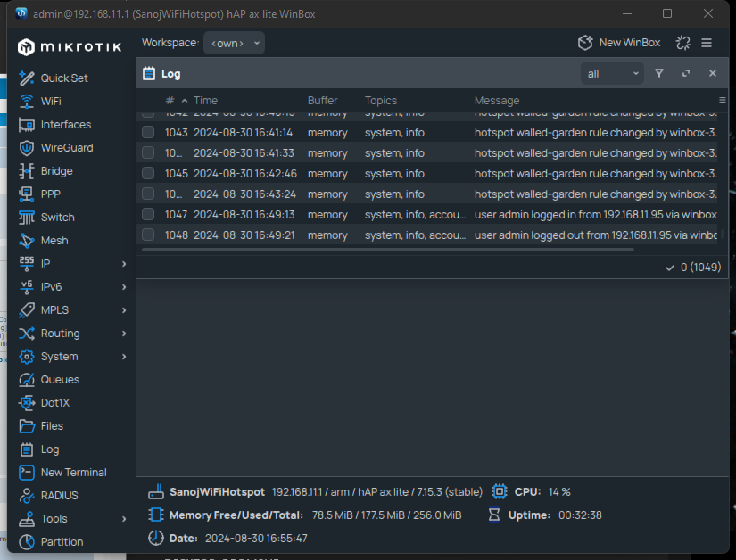Open the RADIUS menu item
Image resolution: width=736 pixels, height=560 pixels.
59,496
